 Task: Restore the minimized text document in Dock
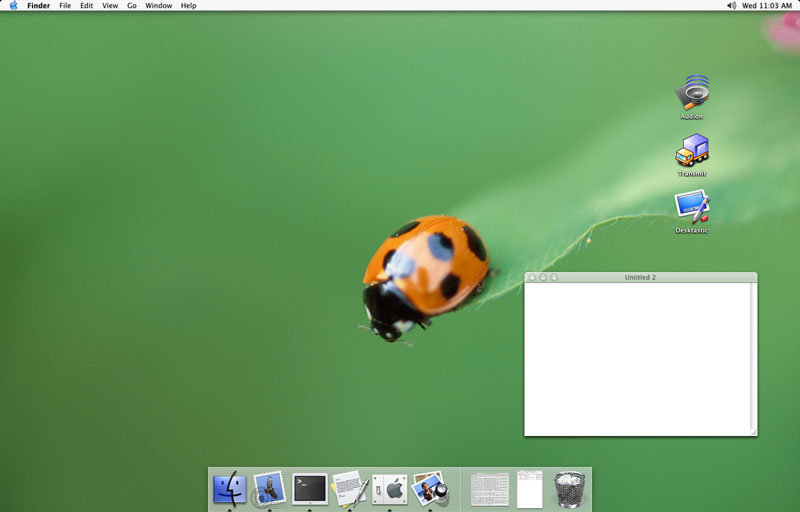pos(490,490)
